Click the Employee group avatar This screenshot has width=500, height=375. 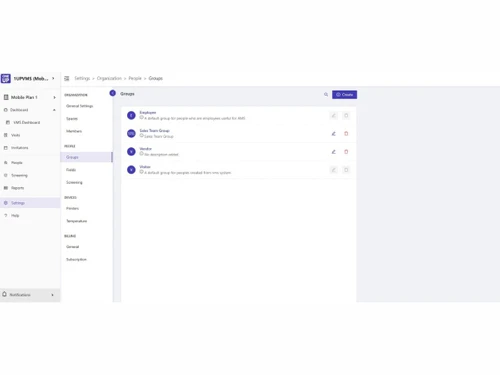tap(131, 115)
